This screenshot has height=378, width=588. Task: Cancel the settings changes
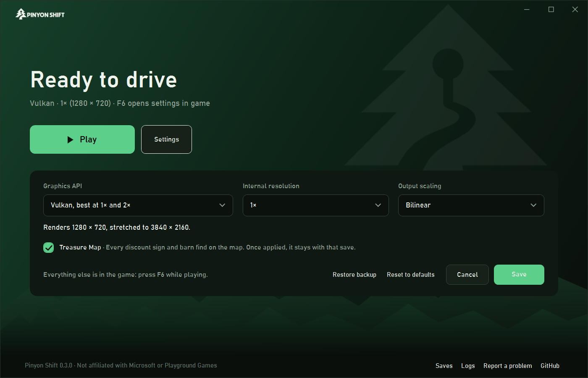tap(467, 275)
